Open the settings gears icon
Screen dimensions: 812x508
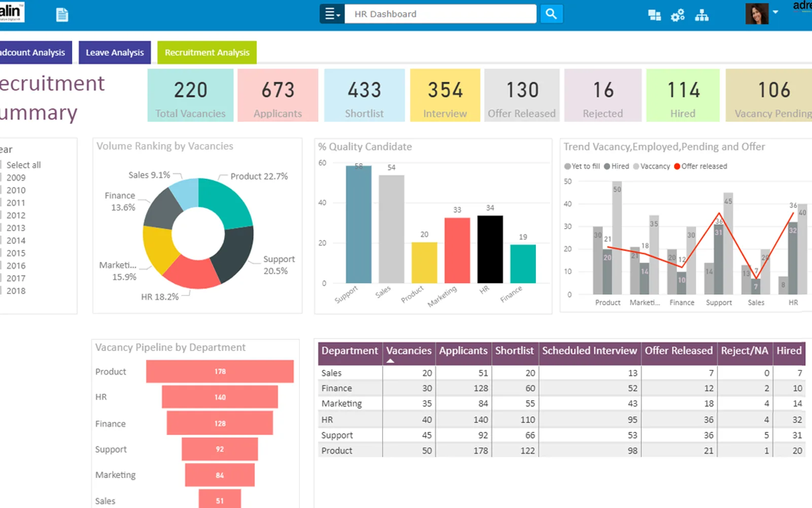(x=678, y=15)
